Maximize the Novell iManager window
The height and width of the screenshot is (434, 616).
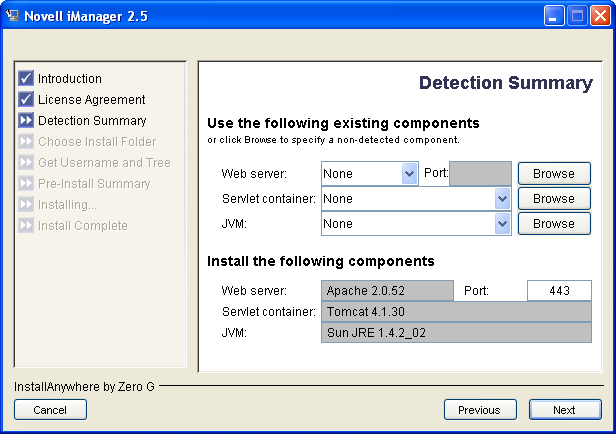click(577, 15)
